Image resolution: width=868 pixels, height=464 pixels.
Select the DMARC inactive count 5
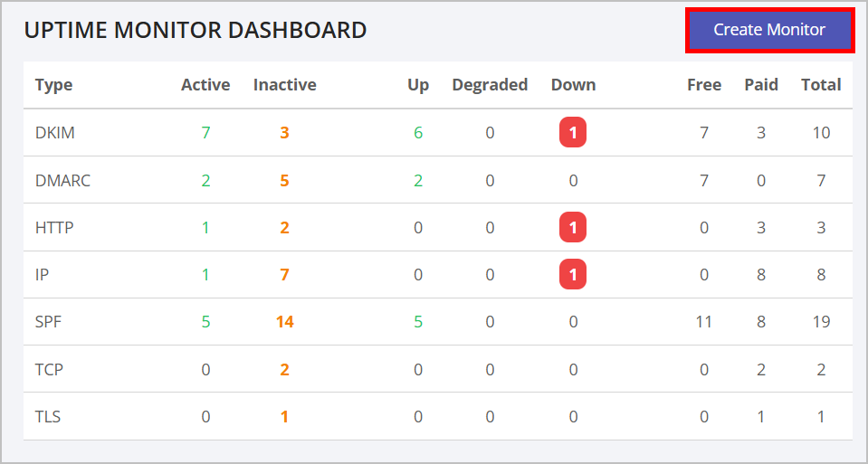click(284, 180)
